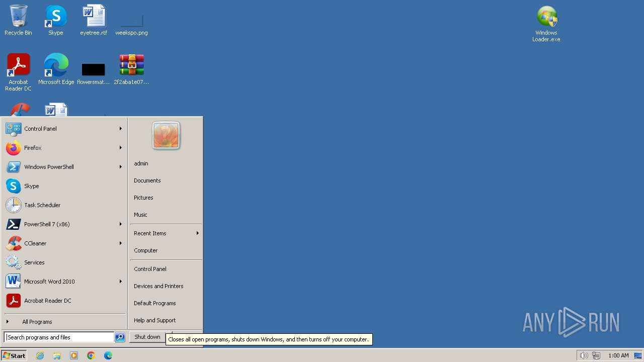Expand Control Panel submenu arrow
The image size is (644, 362).
tap(121, 129)
